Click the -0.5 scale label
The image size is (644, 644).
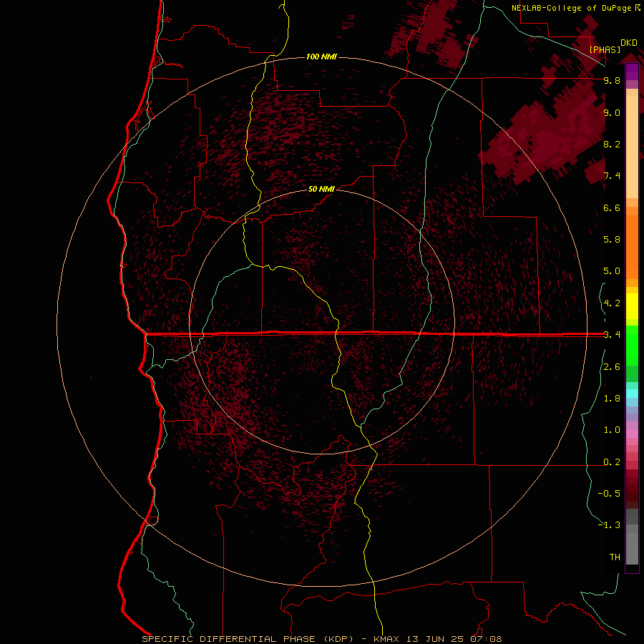coord(609,494)
